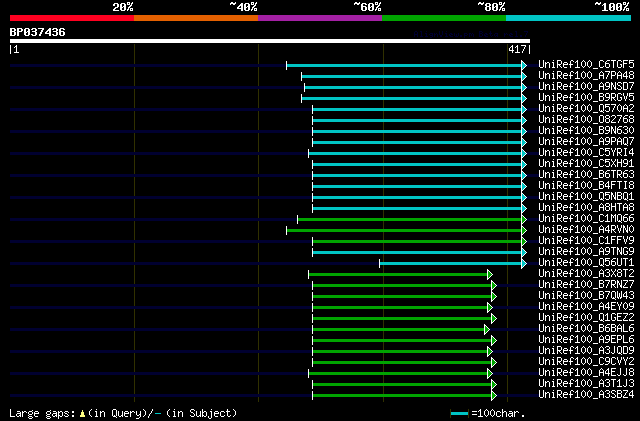
Task: Open the UniRef100_A3T1J3 label
Action: (586, 384)
